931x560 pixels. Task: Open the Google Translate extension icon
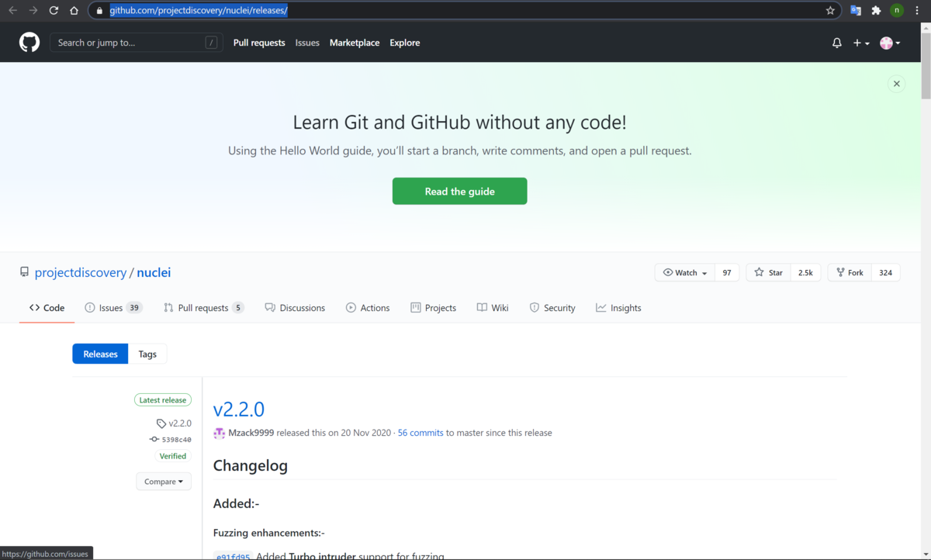[x=856, y=11]
